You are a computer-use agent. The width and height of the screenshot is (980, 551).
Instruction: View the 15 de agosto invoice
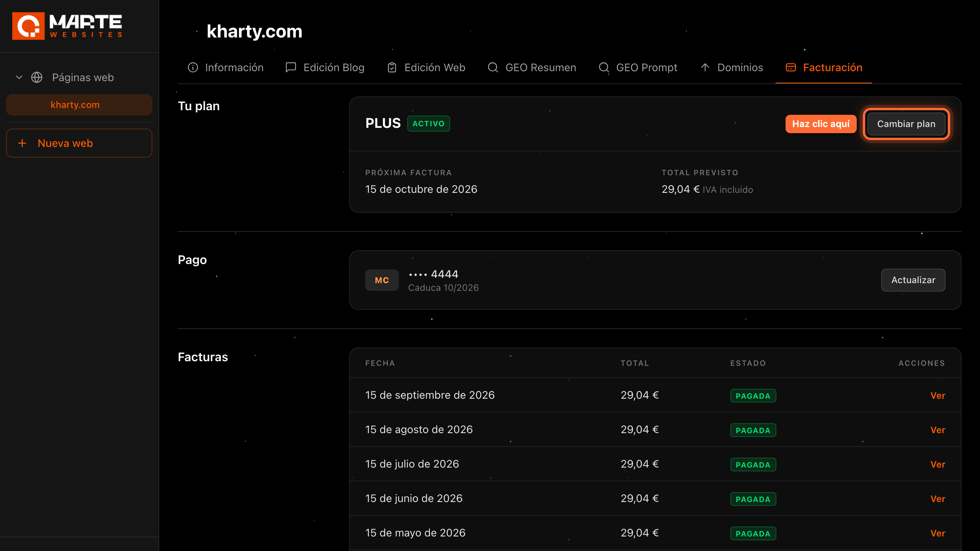coord(938,430)
